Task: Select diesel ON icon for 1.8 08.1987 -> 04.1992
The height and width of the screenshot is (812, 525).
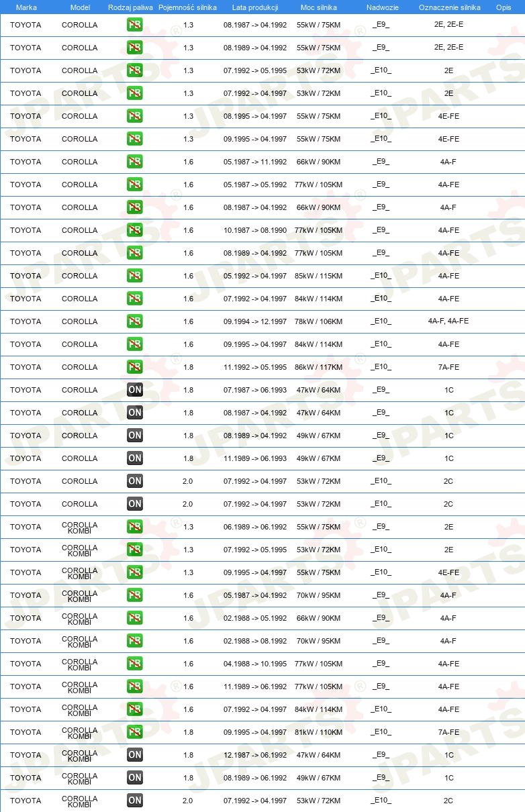Action: coord(135,413)
